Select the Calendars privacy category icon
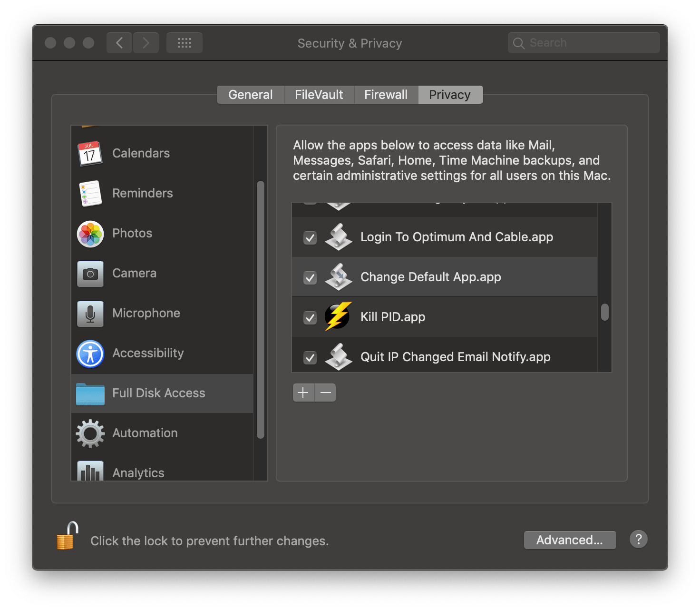Image resolution: width=700 pixels, height=610 pixels. [x=90, y=153]
